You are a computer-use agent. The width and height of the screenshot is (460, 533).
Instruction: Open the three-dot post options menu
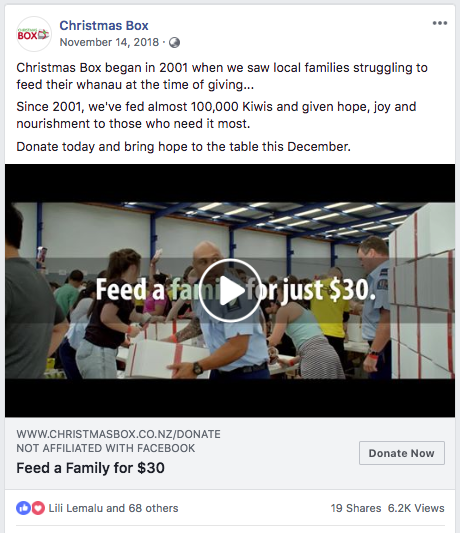tap(440, 23)
